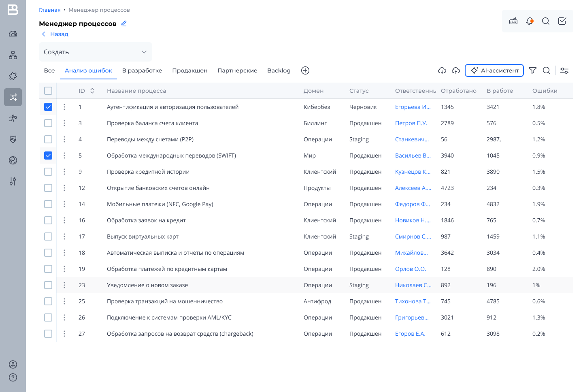Image resolution: width=583 pixels, height=392 pixels.
Task: Open the keyboard shortcuts icon
Action: click(x=513, y=21)
